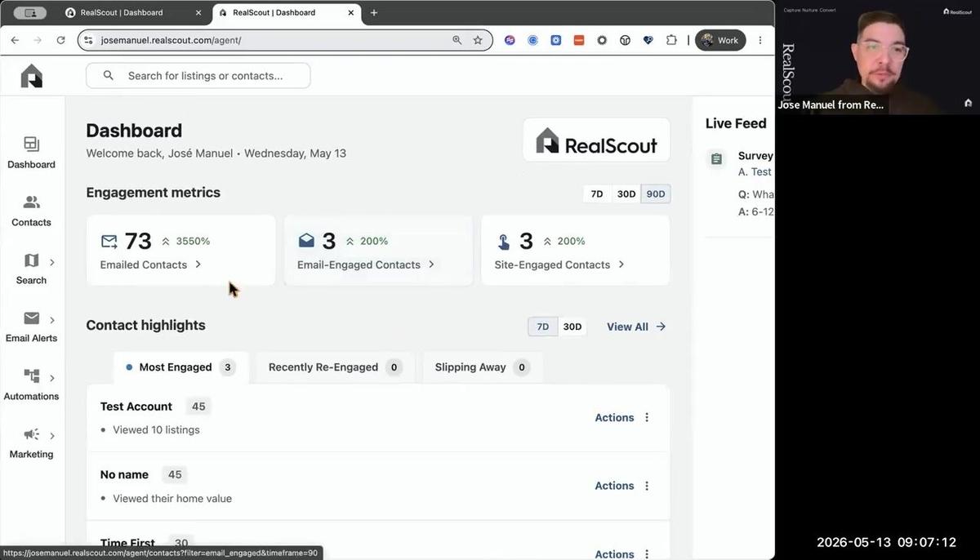Click the browser address bar URL
980x560 pixels.
[x=171, y=40]
